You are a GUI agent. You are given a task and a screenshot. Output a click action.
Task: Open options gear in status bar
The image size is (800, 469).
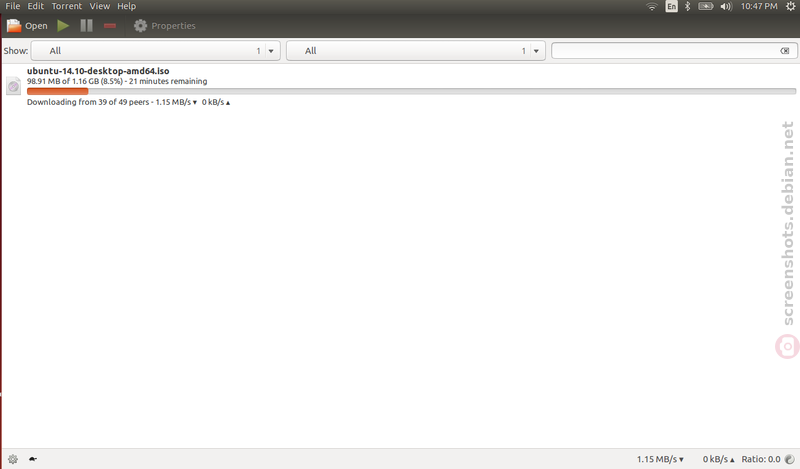pos(13,459)
